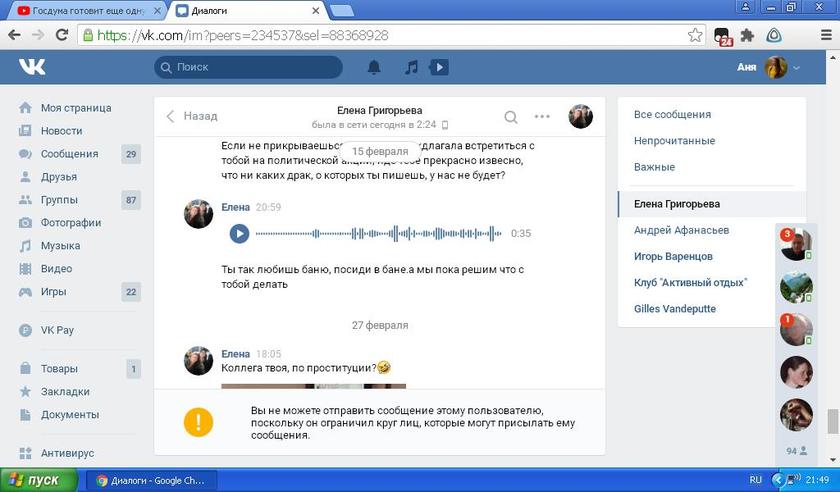This screenshot has width=840, height=492.
Task: Bookmark this page with star icon
Action: [x=695, y=35]
